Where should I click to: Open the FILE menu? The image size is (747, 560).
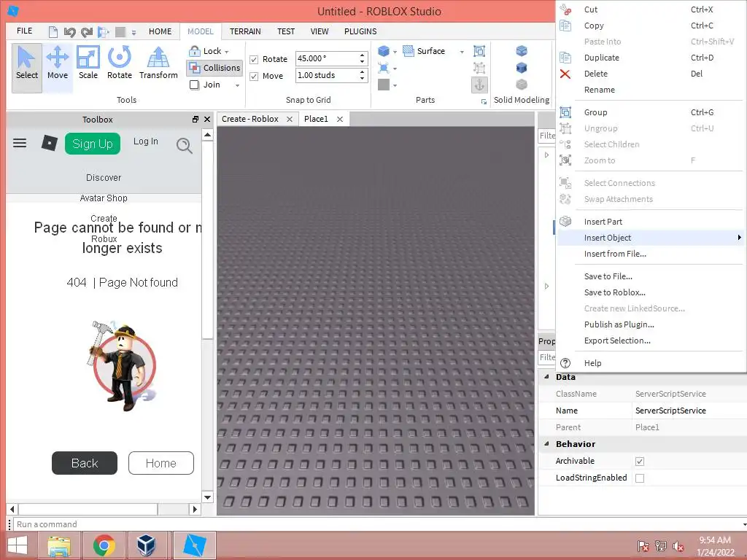tap(24, 31)
